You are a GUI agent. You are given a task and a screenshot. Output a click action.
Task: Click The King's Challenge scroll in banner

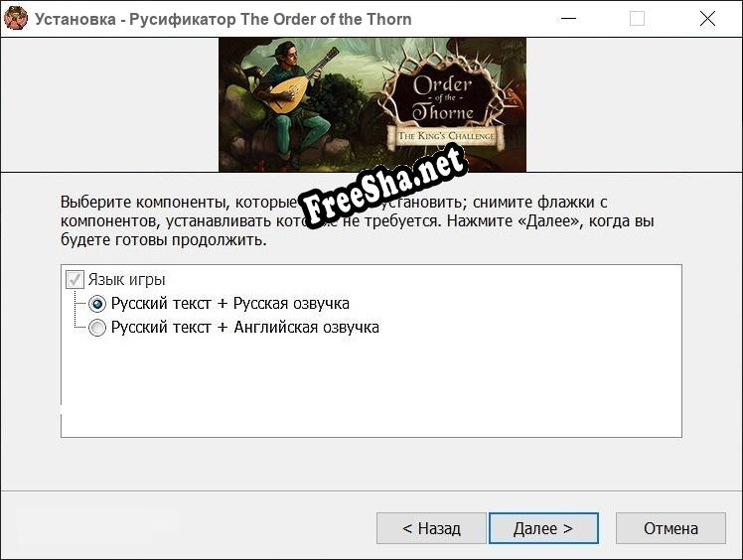[445, 136]
